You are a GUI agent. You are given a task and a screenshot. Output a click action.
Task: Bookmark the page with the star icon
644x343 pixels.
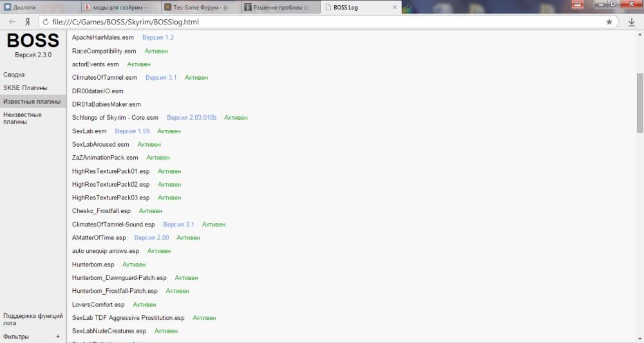[609, 22]
